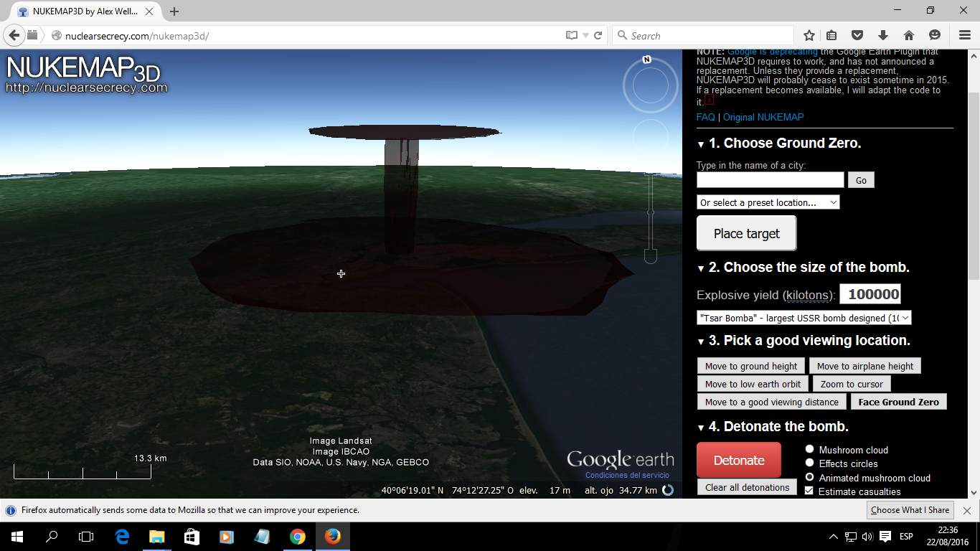This screenshot has height=551, width=980.
Task: Open Reader View book icon in address bar
Action: click(x=572, y=35)
